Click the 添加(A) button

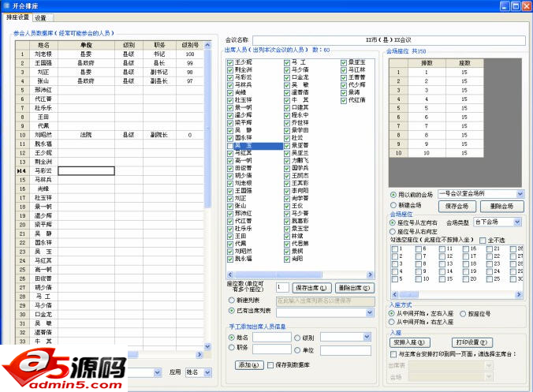(249, 365)
